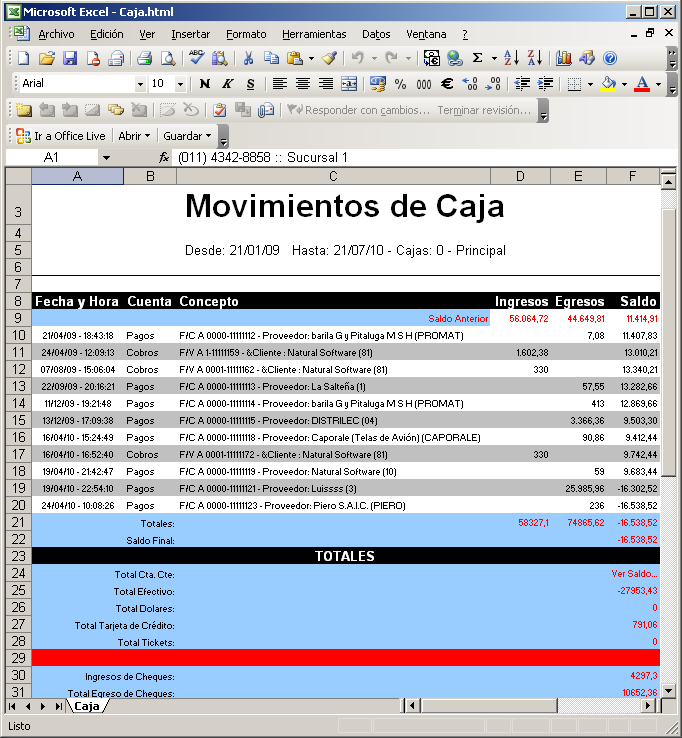
Task: Toggle center alignment
Action: pyautogui.click(x=303, y=84)
